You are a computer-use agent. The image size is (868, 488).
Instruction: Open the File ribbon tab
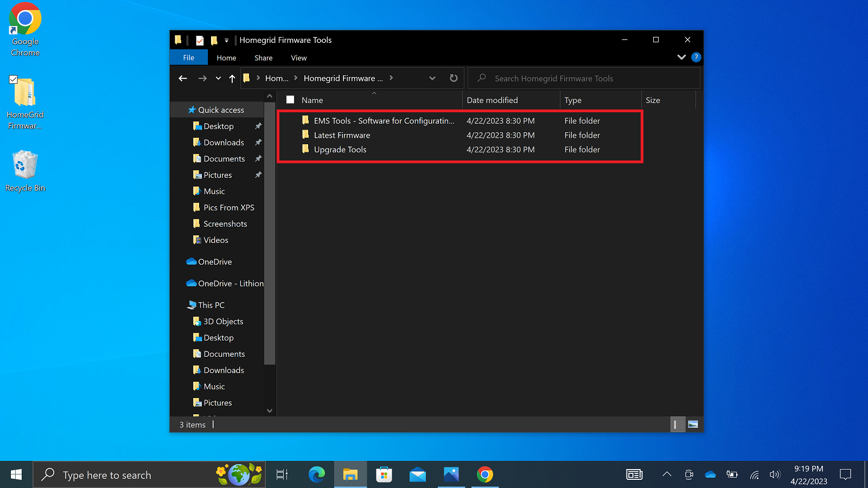coord(189,57)
